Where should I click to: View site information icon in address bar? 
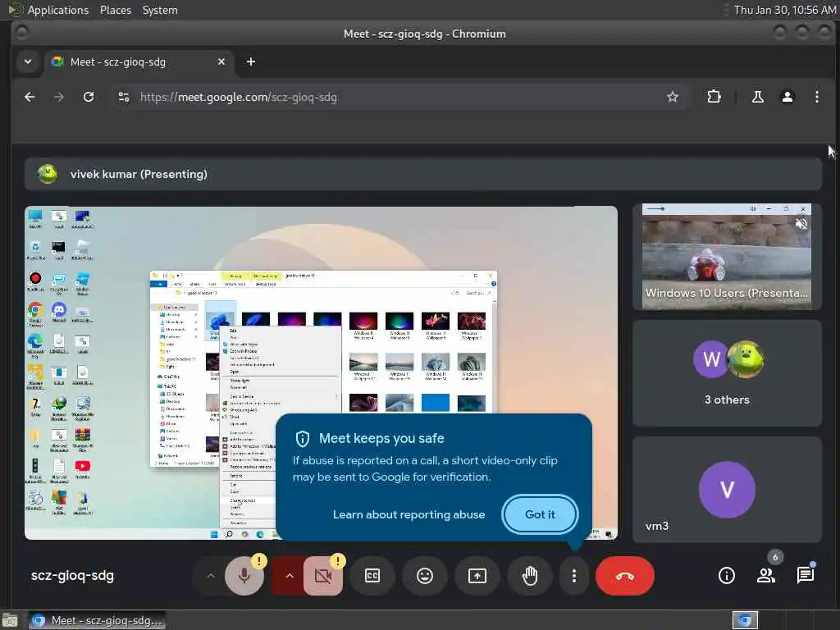pyautogui.click(x=124, y=97)
